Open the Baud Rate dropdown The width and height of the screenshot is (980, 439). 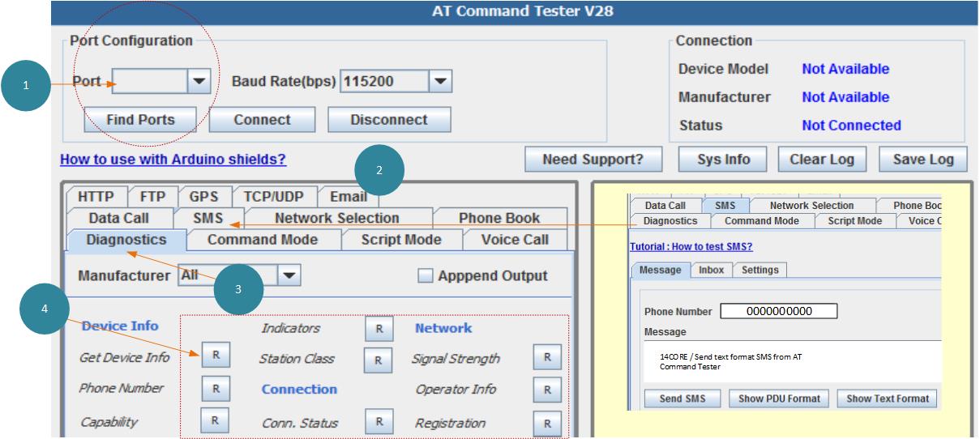[x=439, y=81]
